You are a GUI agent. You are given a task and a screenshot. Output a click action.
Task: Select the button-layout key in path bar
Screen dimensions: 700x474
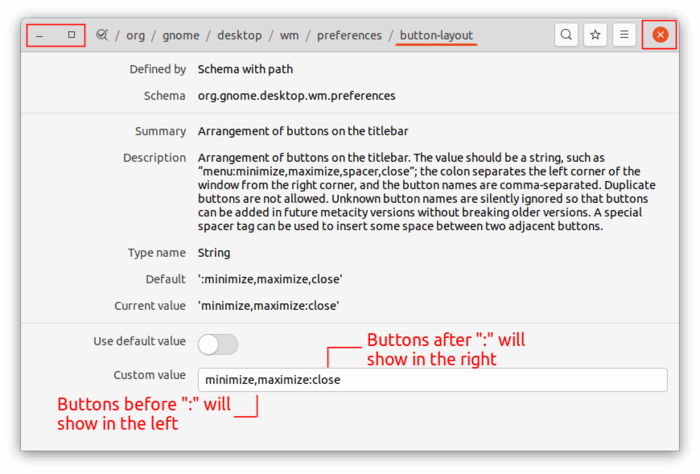tap(436, 35)
